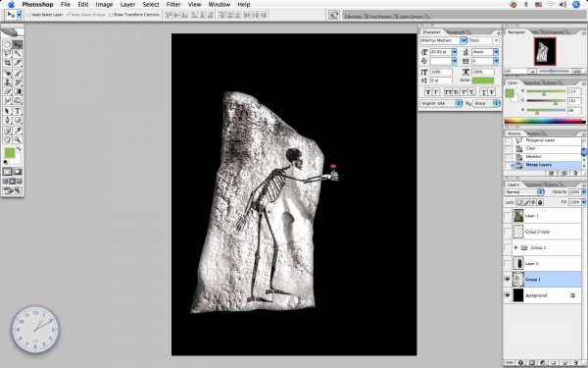Switch to the Paragraph tab

456,32
